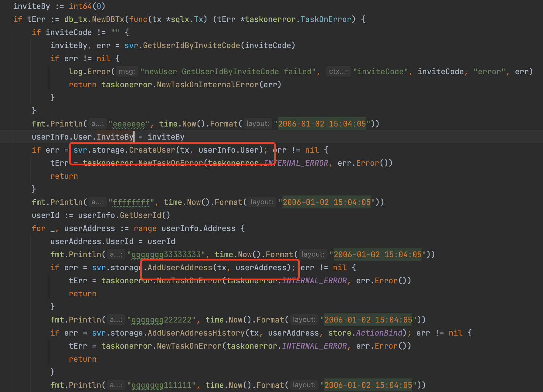Click the NewTaskOnInternalError function call
This screenshot has width=543, height=392.
point(208,85)
